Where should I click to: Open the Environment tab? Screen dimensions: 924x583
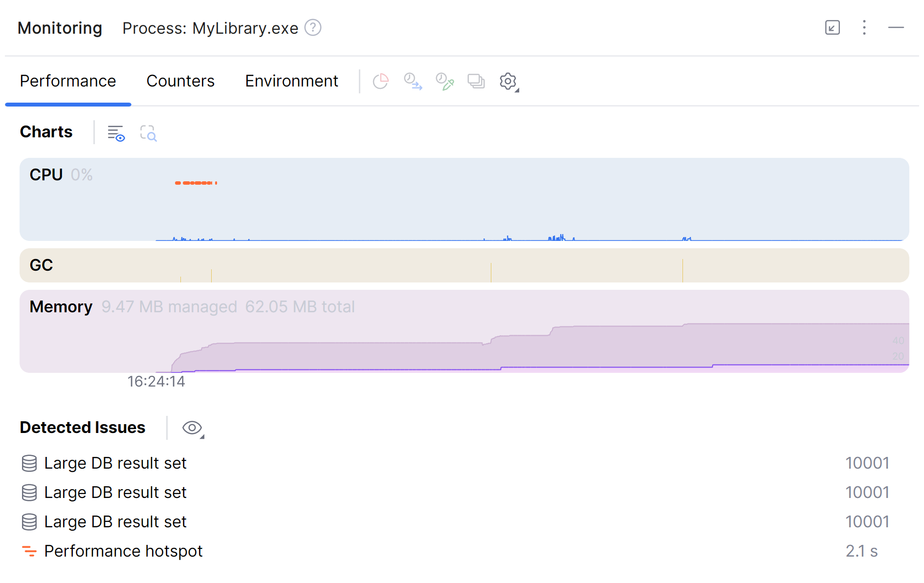(291, 81)
